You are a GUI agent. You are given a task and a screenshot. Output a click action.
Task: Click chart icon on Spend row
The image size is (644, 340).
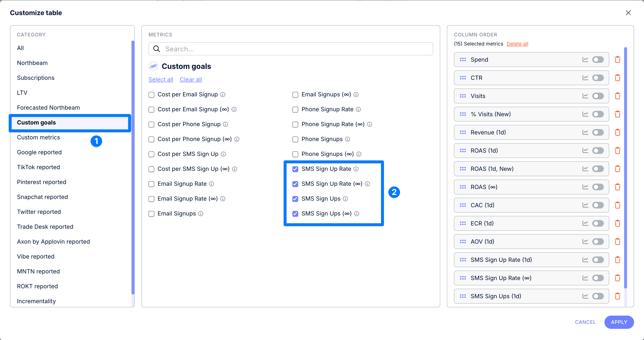585,60
